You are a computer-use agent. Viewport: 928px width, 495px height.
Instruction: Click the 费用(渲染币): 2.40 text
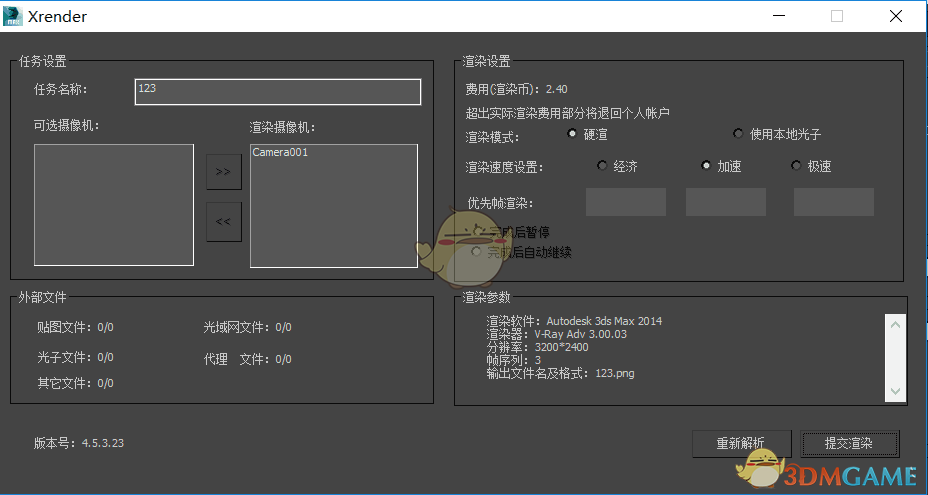516,89
